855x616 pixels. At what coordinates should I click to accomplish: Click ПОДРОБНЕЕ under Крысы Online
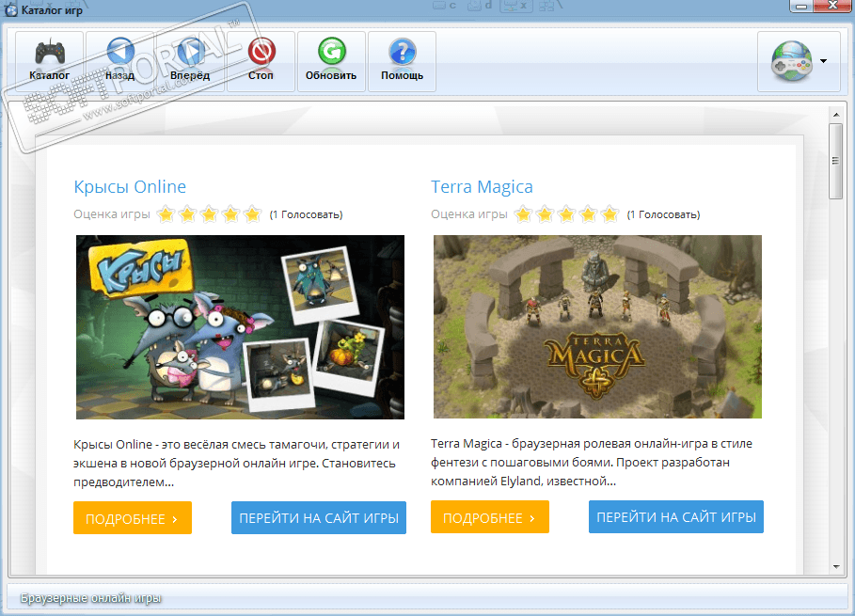point(133,518)
